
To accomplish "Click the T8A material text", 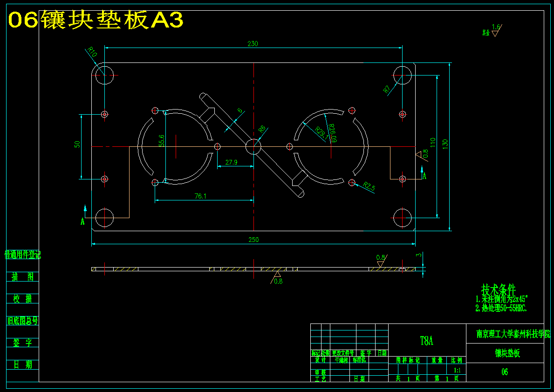I will click(426, 341).
